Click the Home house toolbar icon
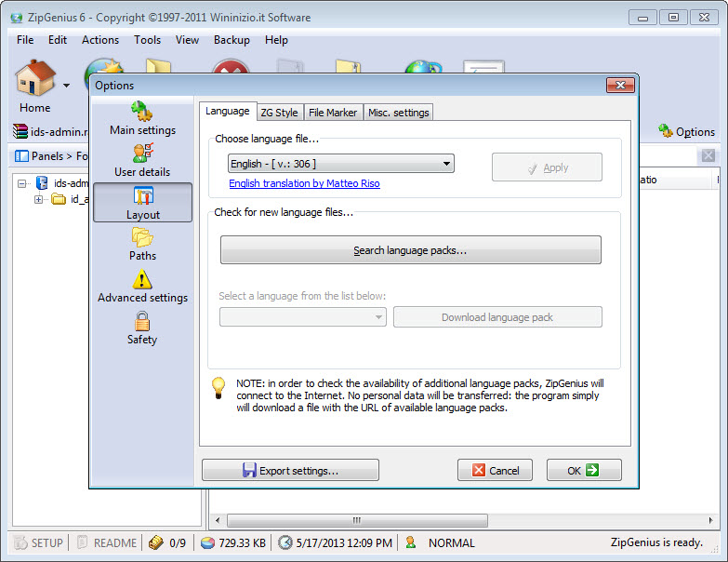Viewport: 728px width, 562px height. (x=35, y=78)
